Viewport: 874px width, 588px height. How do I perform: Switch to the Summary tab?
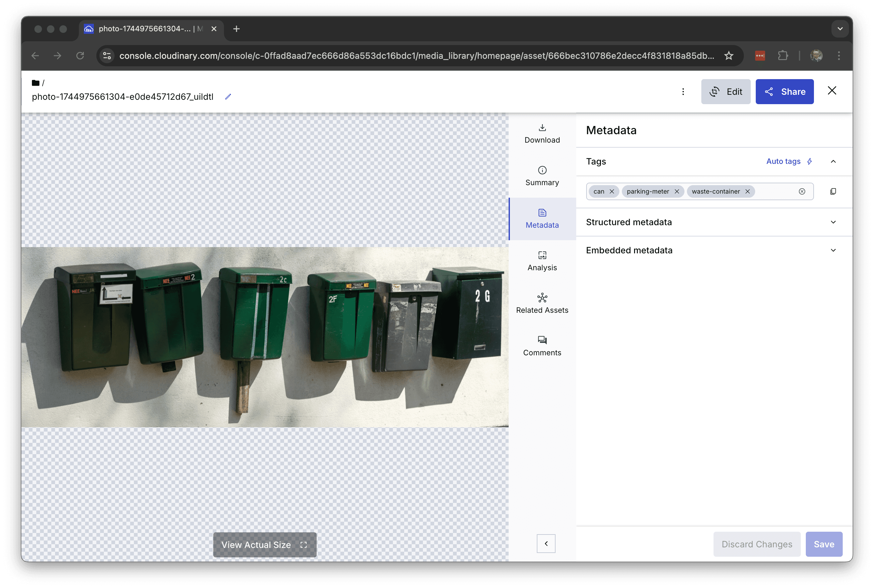coord(542,176)
